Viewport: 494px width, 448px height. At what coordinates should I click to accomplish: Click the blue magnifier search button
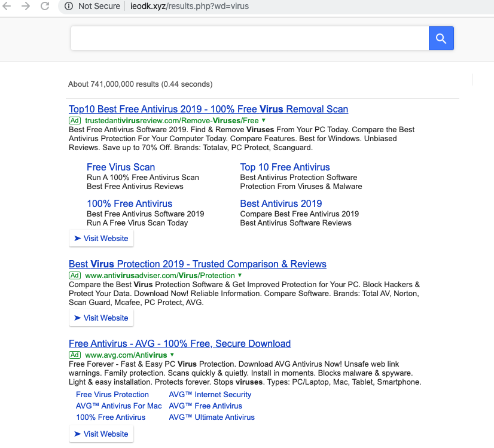click(441, 39)
